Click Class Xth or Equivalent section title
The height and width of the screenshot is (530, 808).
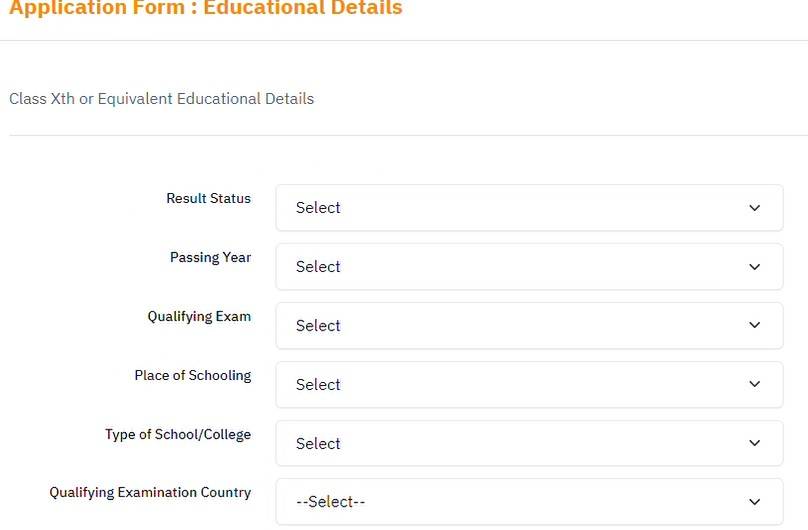click(x=161, y=98)
